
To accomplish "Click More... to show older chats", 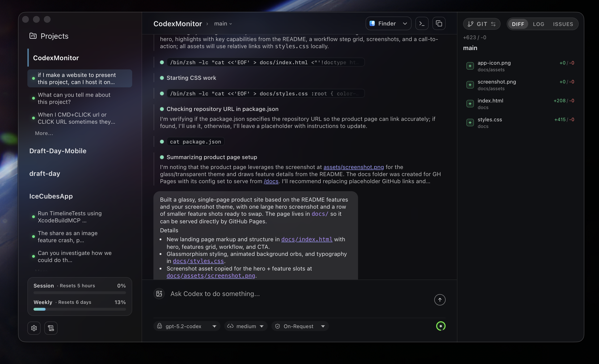I will point(44,133).
